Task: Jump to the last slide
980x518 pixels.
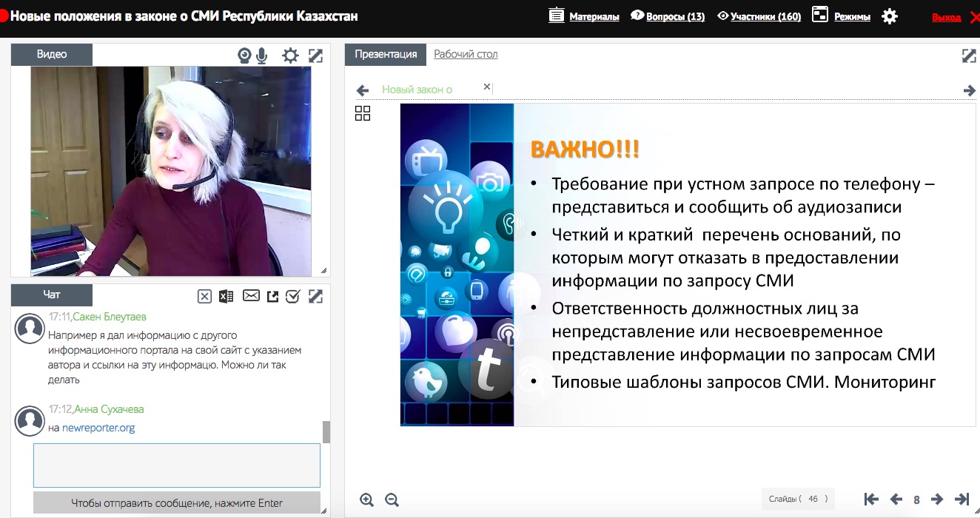Action: coord(962,499)
